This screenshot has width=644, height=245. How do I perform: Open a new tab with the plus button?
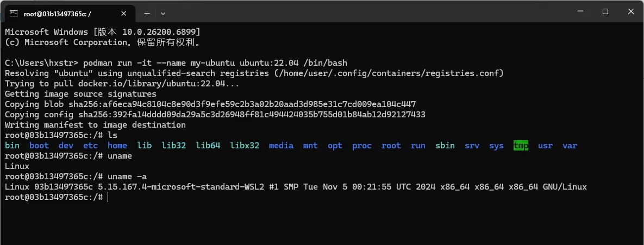point(147,12)
